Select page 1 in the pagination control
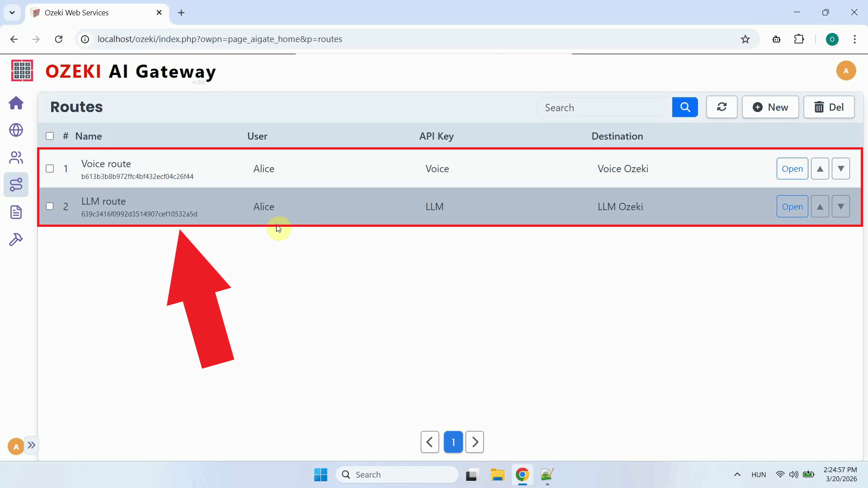The width and height of the screenshot is (868, 488). [x=453, y=442]
